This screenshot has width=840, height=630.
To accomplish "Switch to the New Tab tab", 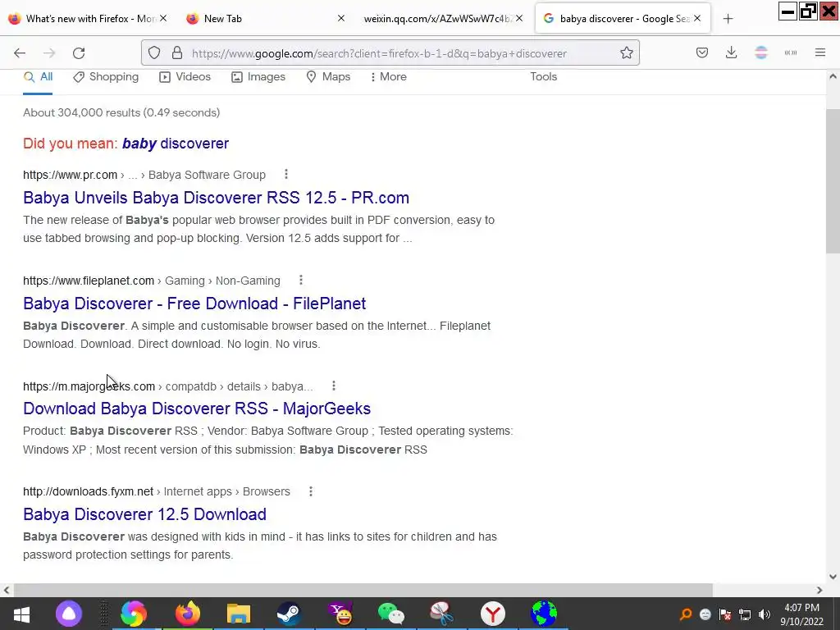I will point(265,19).
